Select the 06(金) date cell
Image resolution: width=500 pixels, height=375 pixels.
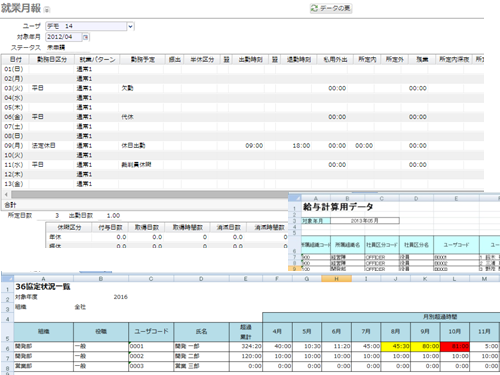pyautogui.click(x=14, y=117)
